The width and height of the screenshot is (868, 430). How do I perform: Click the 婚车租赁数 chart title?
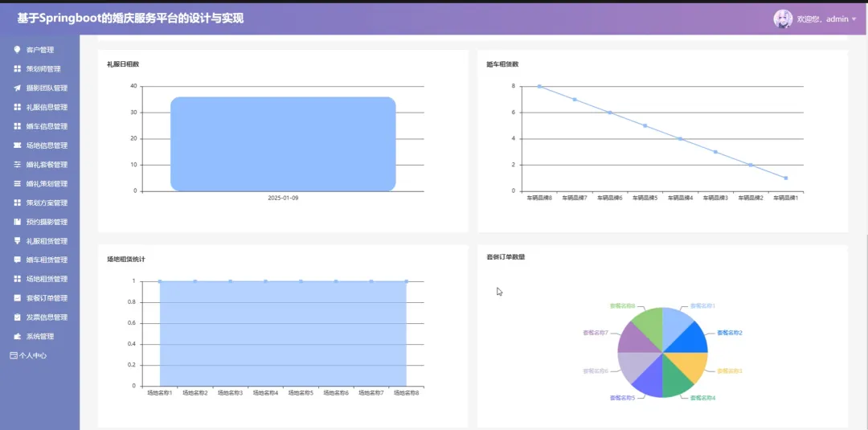point(502,64)
